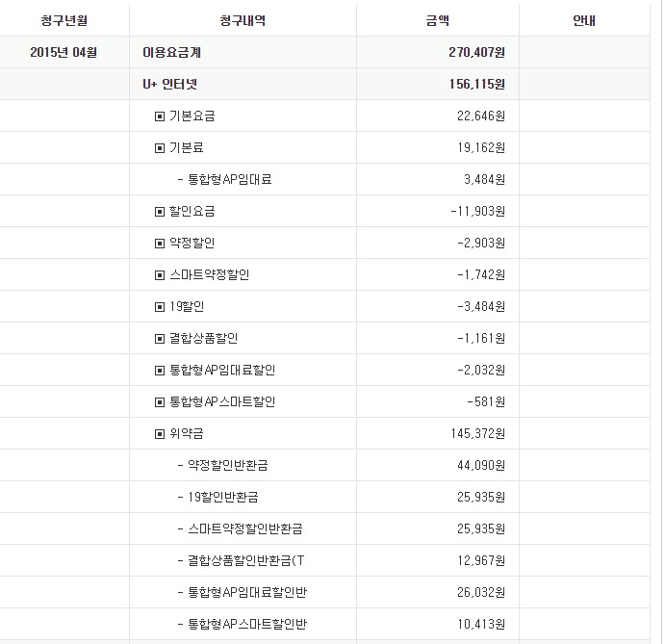Expand the 통합형AP스마트할인 row icon
665x644 pixels.
point(160,402)
